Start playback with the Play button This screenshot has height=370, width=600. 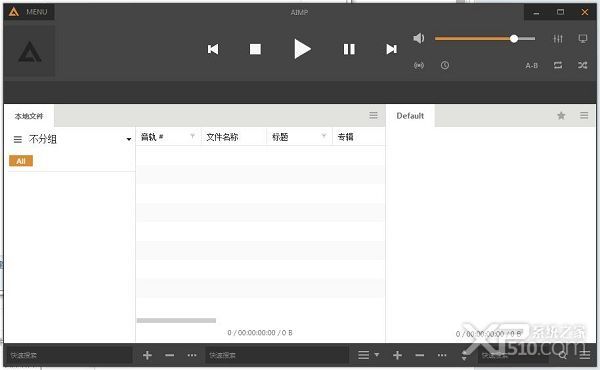[302, 49]
